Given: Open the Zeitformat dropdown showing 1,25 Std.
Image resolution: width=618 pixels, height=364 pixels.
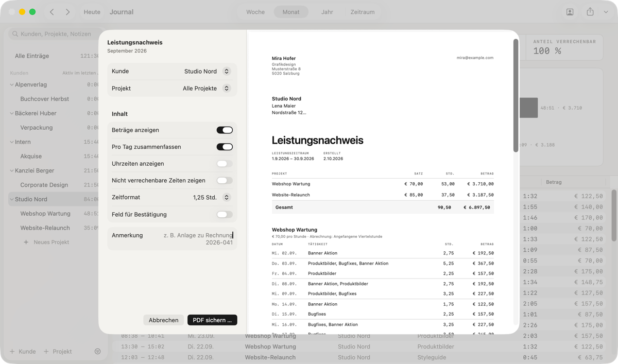Looking at the screenshot, I should pyautogui.click(x=211, y=197).
